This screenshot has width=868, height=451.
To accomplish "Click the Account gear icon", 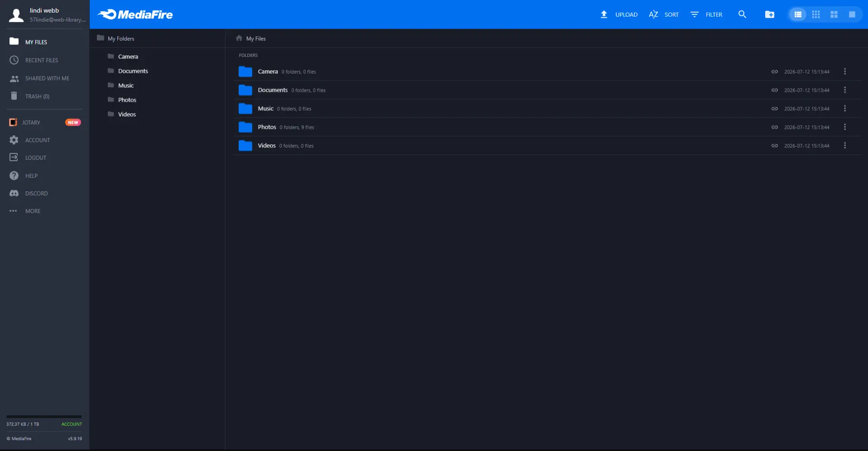I will tap(14, 140).
